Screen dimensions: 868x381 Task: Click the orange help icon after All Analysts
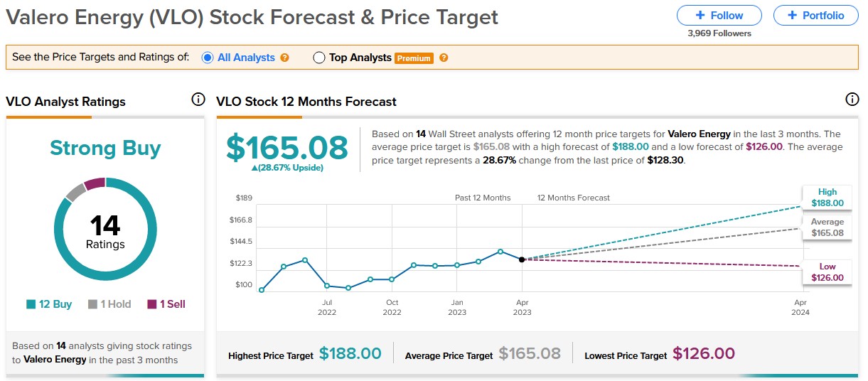click(285, 58)
